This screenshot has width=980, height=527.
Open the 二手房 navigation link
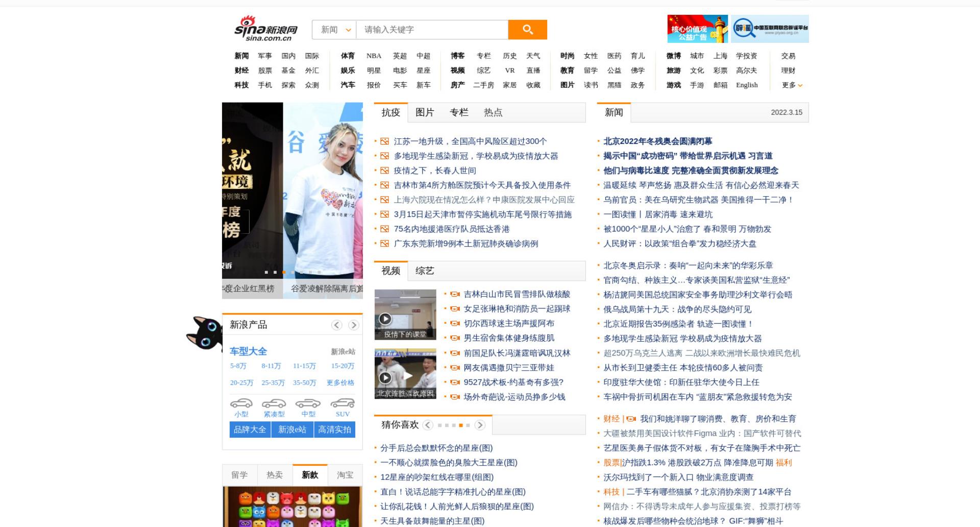483,85
